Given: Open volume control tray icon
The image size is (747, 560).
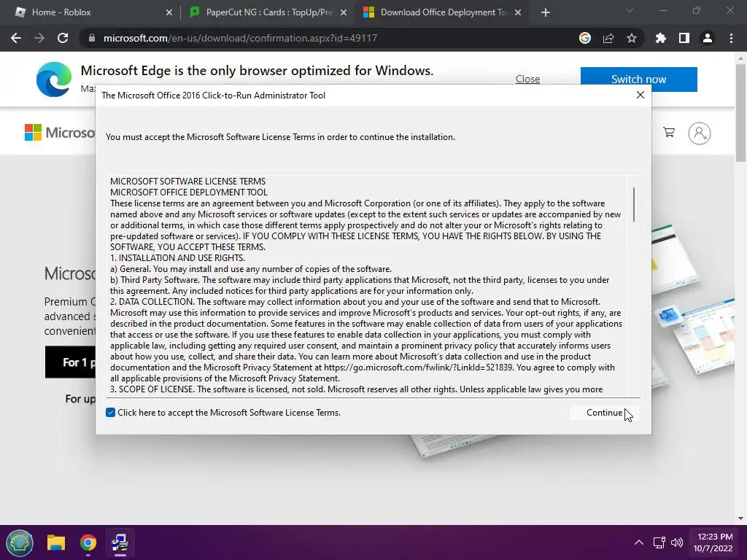Looking at the screenshot, I should click(x=676, y=542).
